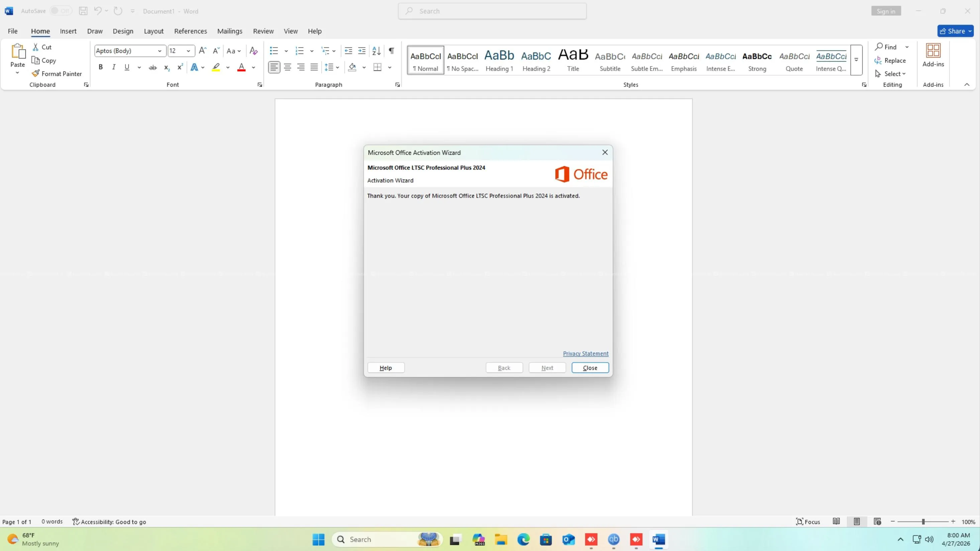Image resolution: width=980 pixels, height=551 pixels.
Task: Justify the paragraph text
Action: click(x=314, y=67)
